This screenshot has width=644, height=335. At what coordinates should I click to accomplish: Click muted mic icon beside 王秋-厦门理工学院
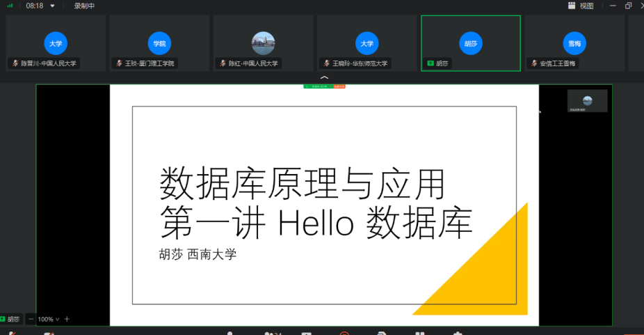point(119,63)
